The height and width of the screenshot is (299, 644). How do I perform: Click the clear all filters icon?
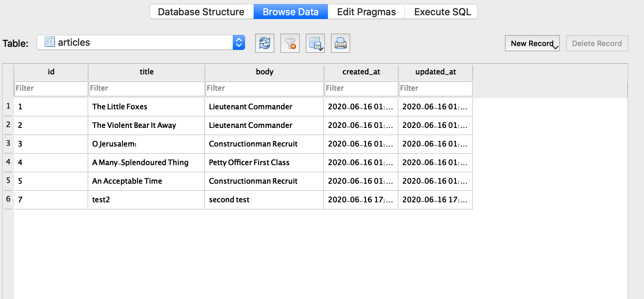tap(290, 43)
